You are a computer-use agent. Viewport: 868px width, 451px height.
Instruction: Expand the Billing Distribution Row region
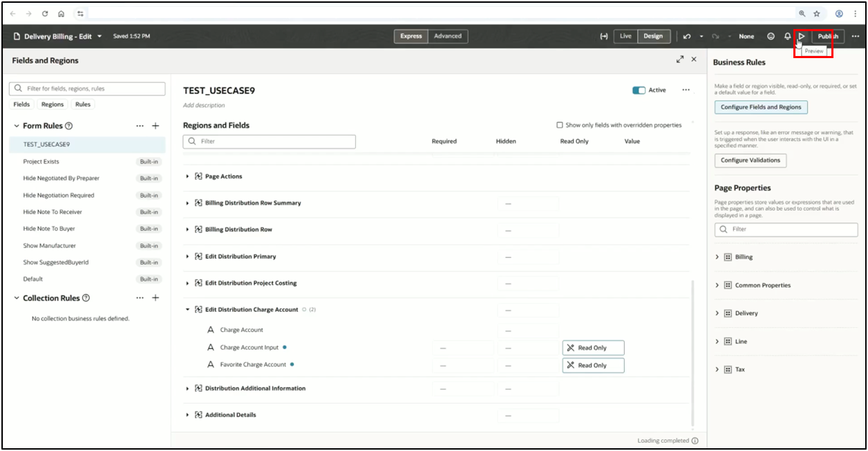pyautogui.click(x=187, y=230)
